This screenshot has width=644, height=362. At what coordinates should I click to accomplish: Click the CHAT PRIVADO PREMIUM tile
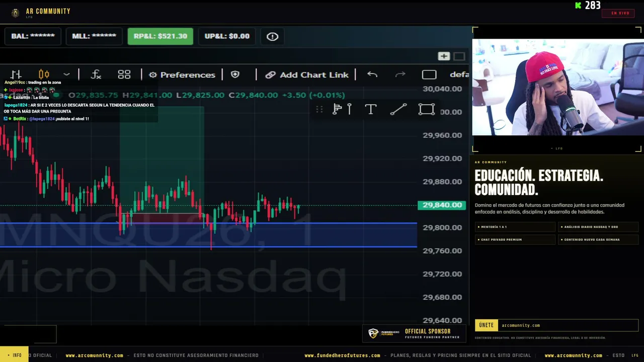[515, 240]
